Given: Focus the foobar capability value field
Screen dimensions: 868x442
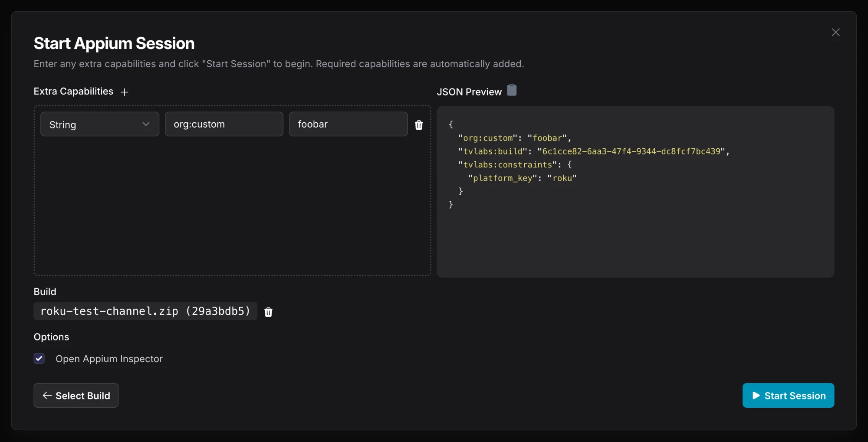Looking at the screenshot, I should [348, 124].
